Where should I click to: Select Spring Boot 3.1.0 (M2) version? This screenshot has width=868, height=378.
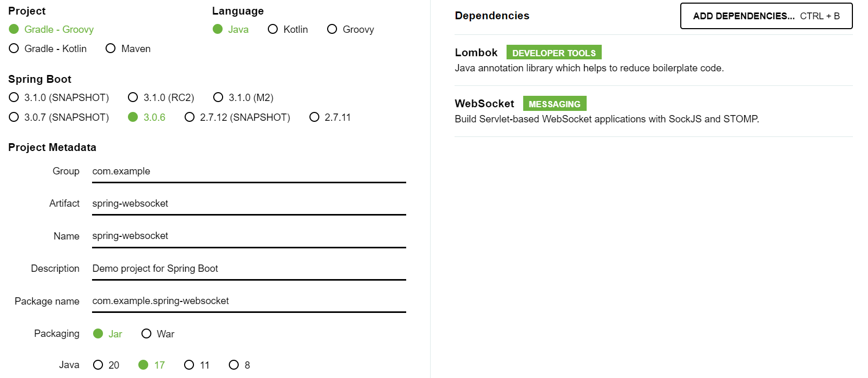[243, 97]
